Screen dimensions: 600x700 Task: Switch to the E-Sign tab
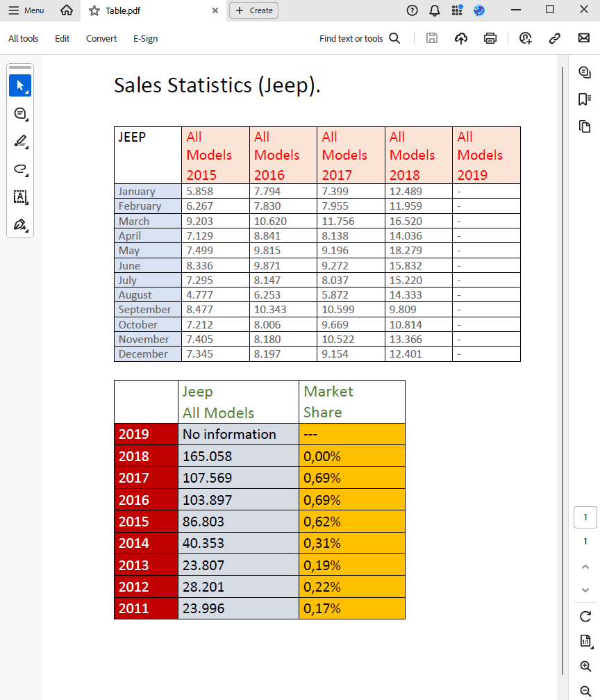click(145, 39)
